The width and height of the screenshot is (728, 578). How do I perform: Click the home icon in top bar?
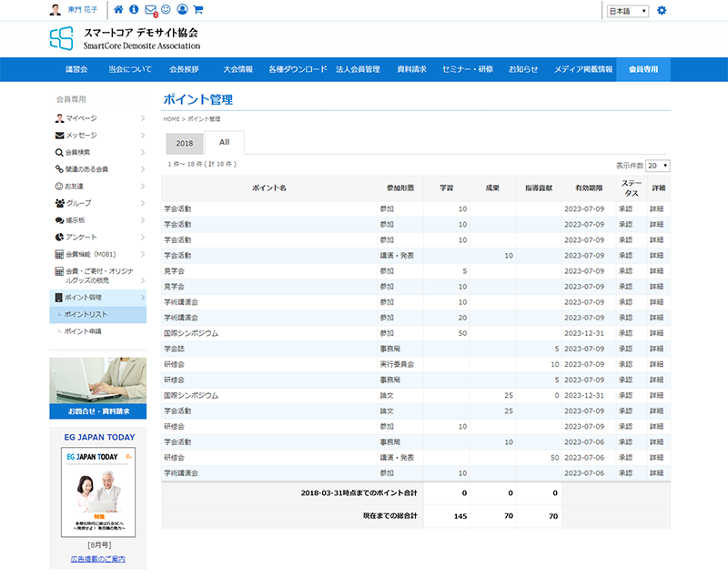coord(118,10)
